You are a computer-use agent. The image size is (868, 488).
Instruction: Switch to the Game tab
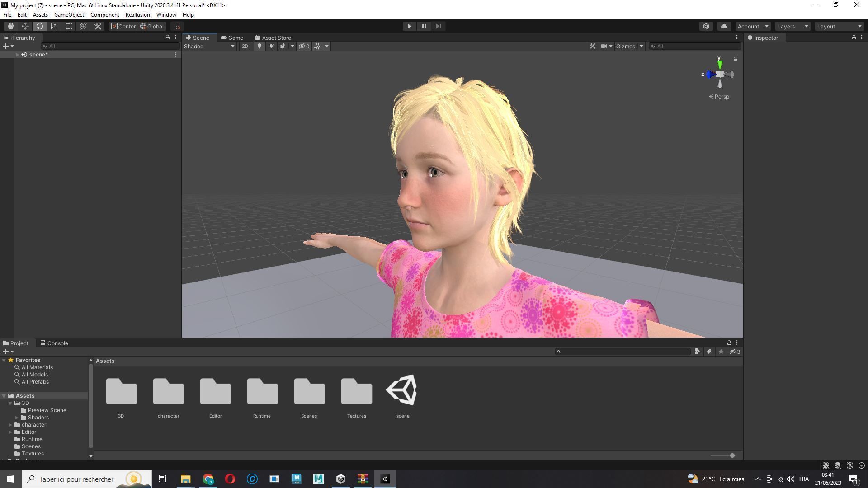tap(232, 38)
